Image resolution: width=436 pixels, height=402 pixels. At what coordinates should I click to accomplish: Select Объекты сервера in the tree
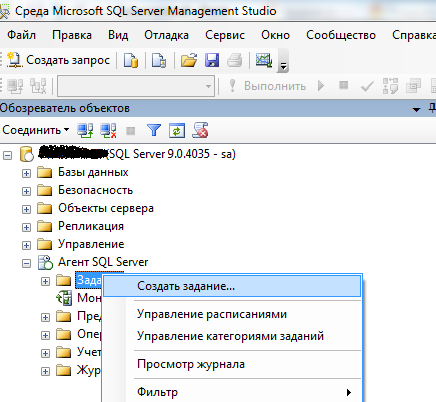(106, 208)
